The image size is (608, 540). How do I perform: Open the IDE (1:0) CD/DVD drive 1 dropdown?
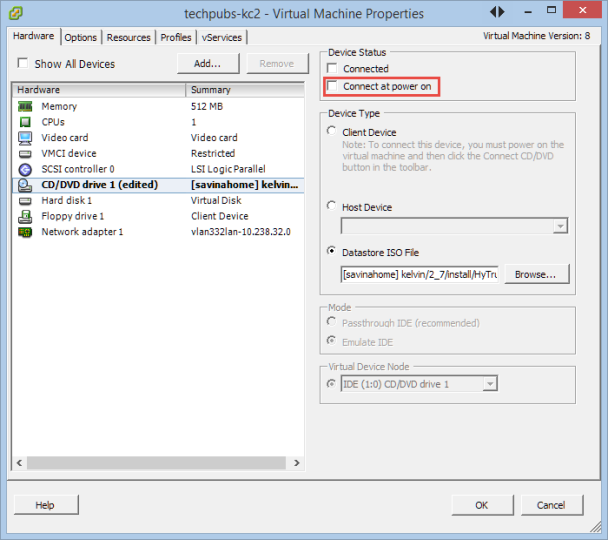[x=490, y=384]
